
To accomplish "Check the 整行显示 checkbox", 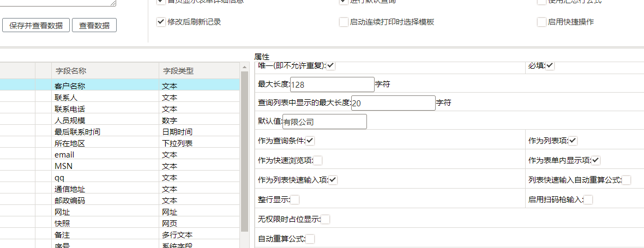I will pos(295,200).
